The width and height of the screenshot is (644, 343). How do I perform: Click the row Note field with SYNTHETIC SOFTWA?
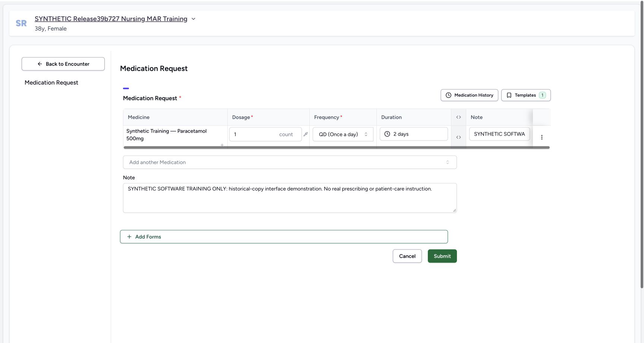click(499, 134)
